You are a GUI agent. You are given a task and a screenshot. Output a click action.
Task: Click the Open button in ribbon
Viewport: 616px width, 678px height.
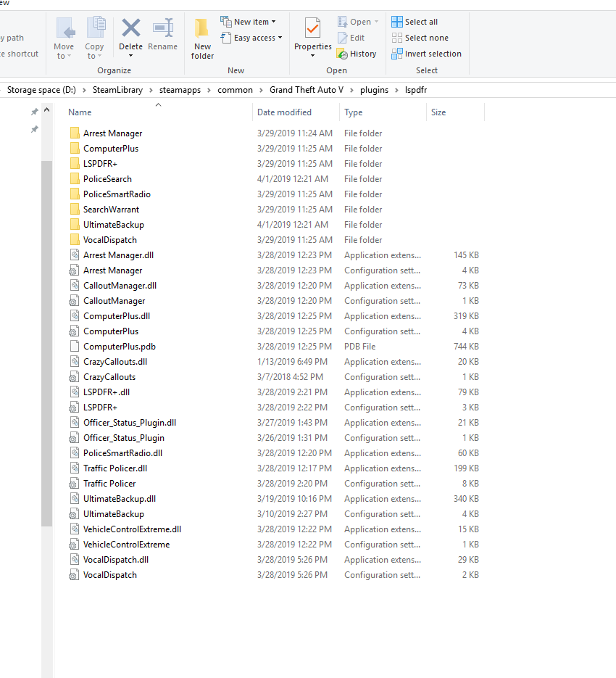tap(358, 22)
